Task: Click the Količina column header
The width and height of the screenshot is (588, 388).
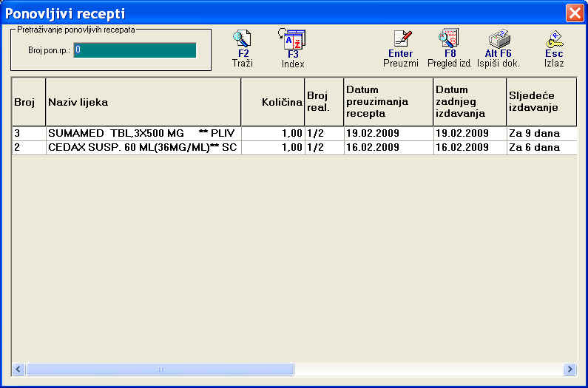Action: pos(273,102)
